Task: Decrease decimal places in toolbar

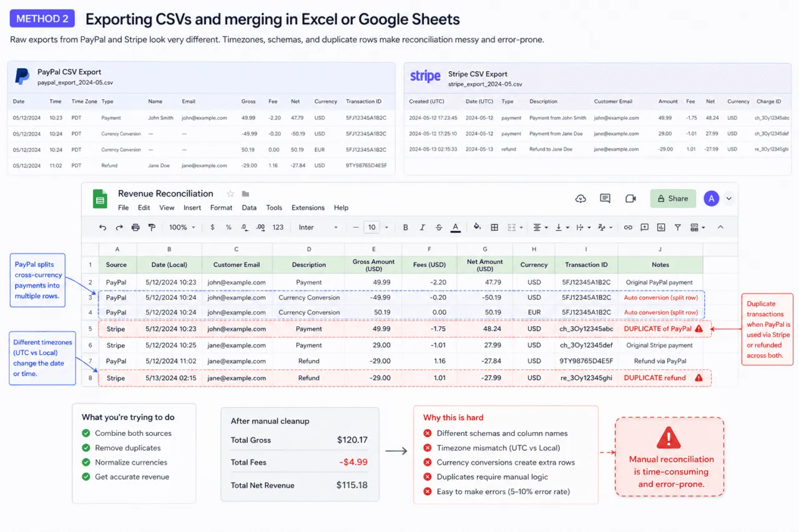Action: (x=245, y=228)
